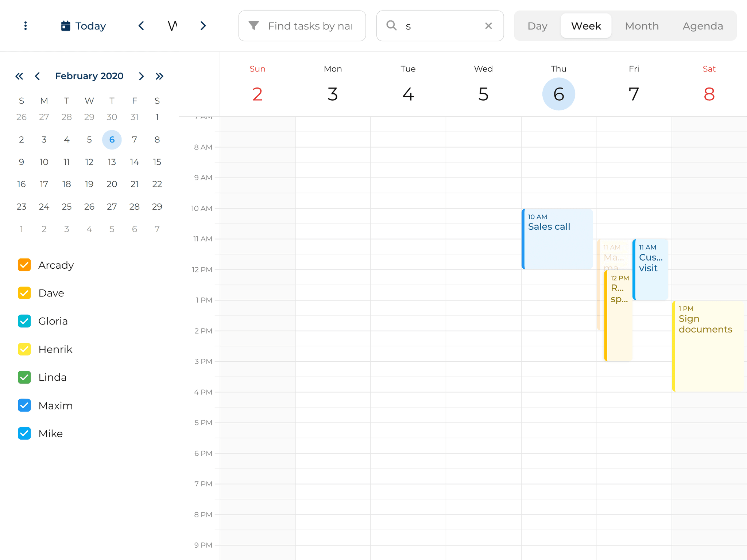
Task: Open the three-dot overflow menu
Action: coord(25,26)
